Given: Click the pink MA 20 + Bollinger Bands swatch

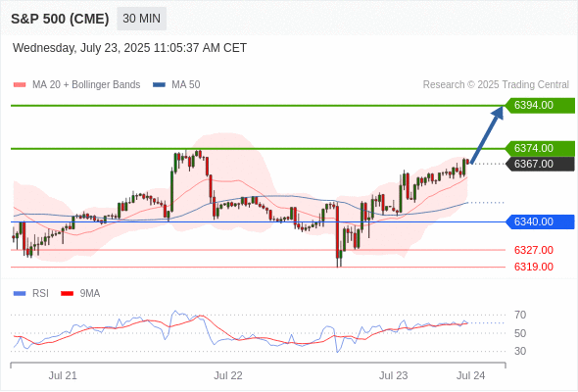Looking at the screenshot, I should coord(20,85).
